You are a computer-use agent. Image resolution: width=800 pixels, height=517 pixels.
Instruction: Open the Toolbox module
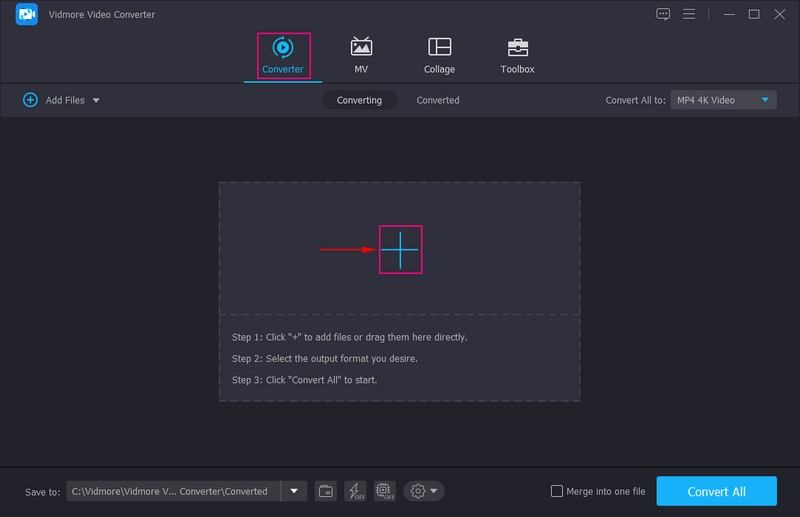pos(517,55)
